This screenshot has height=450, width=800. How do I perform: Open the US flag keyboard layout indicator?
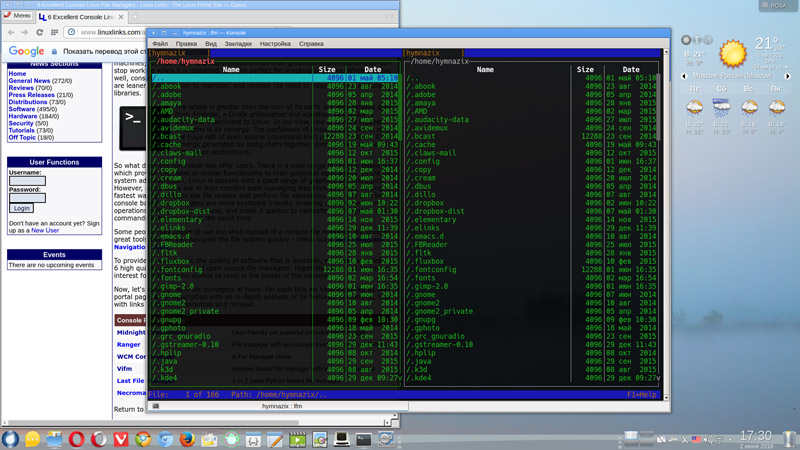point(696,439)
